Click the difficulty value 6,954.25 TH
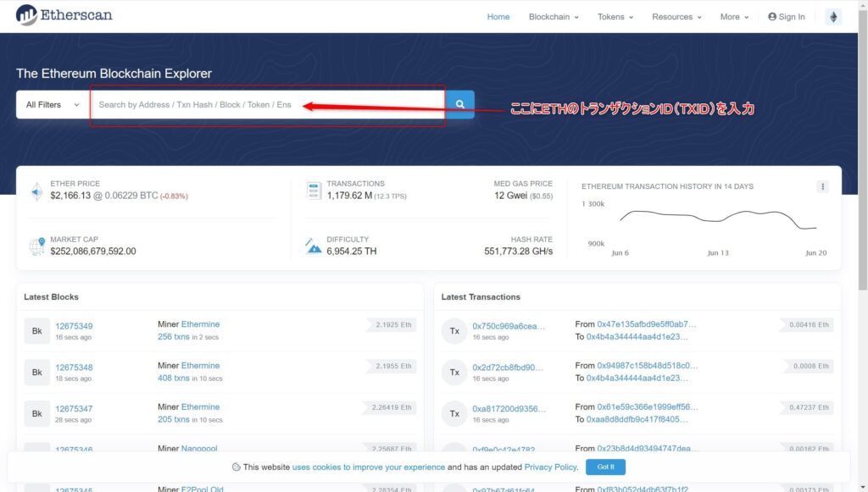868x492 pixels. click(x=352, y=252)
